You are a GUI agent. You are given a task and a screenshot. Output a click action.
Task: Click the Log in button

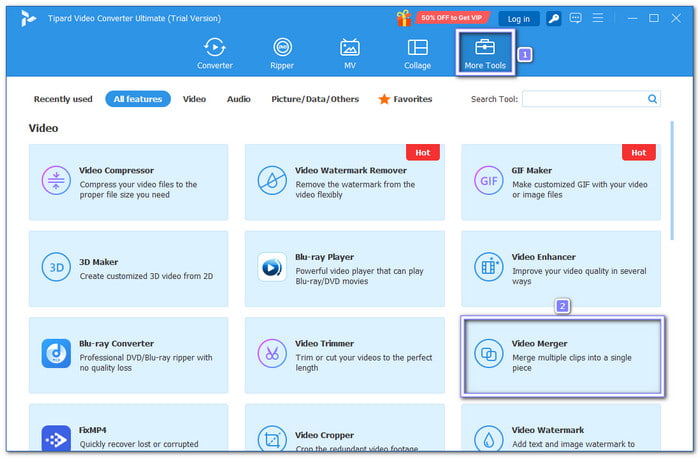click(x=518, y=19)
